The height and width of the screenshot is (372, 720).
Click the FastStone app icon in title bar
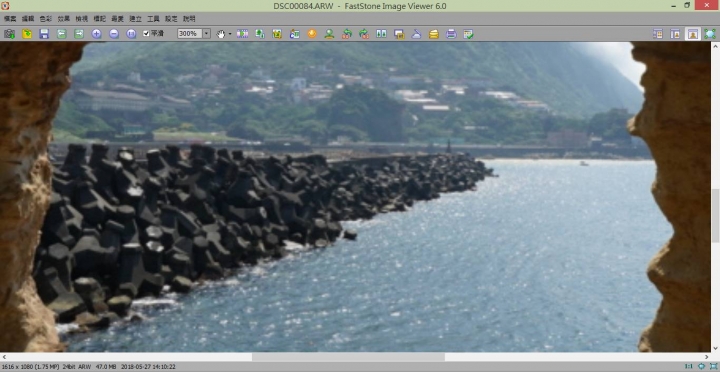point(6,6)
